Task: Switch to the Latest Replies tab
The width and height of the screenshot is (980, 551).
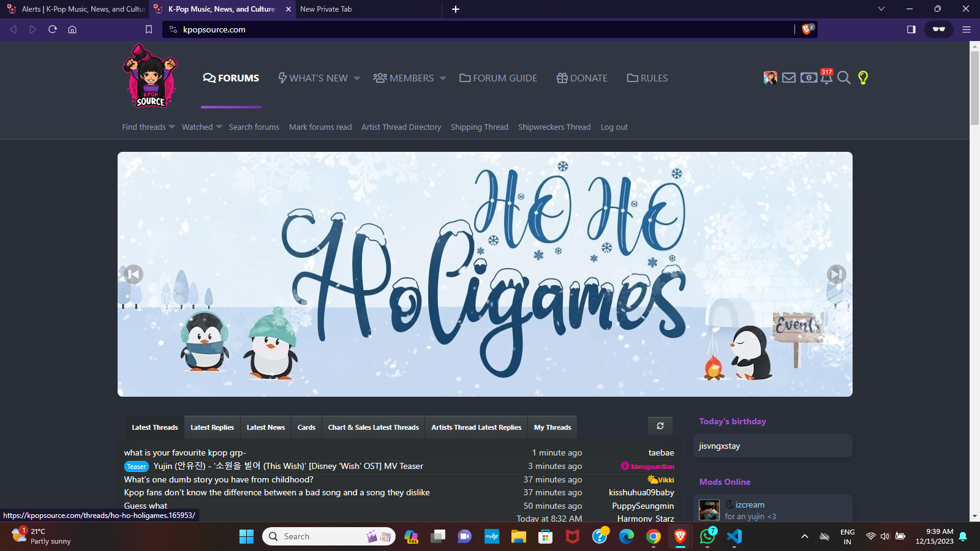Action: [212, 427]
